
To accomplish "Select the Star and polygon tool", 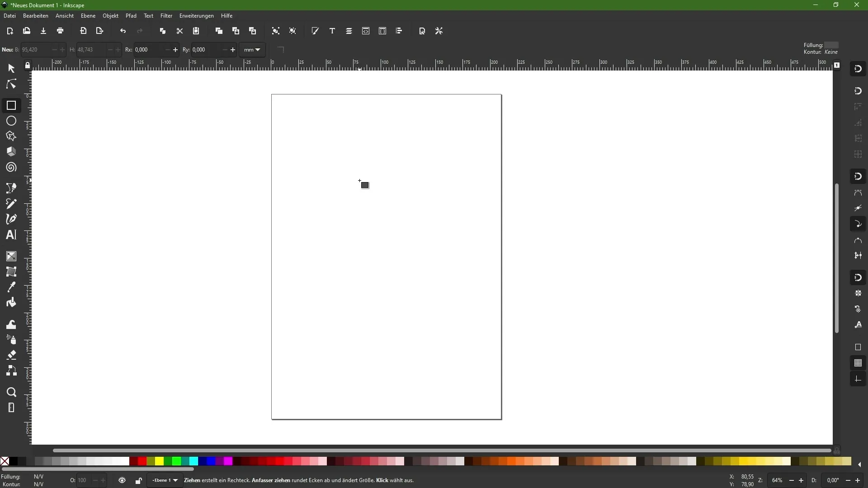I will pyautogui.click(x=11, y=136).
